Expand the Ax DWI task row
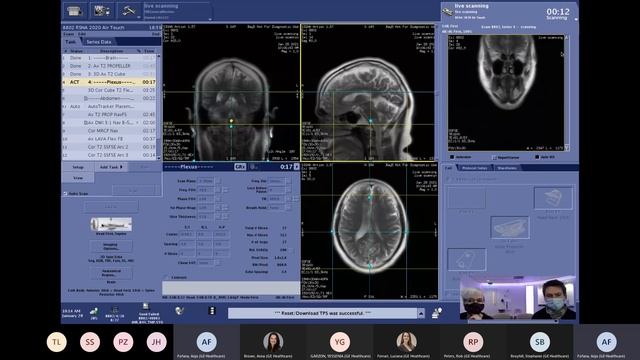Image resolution: width=640 pixels, height=360 pixels. [86, 123]
